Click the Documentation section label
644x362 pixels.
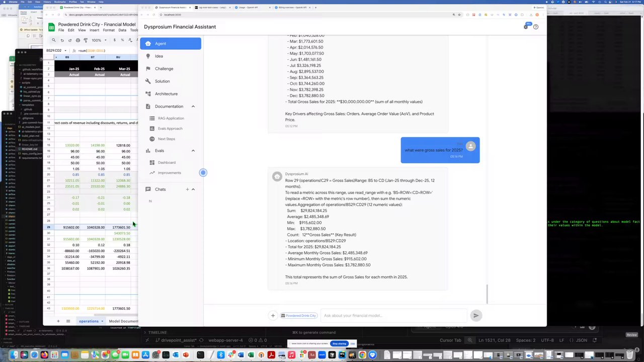tap(169, 107)
